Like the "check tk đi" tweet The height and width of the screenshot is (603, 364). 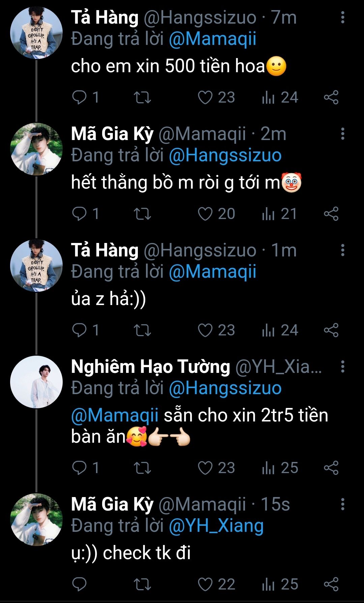[205, 584]
